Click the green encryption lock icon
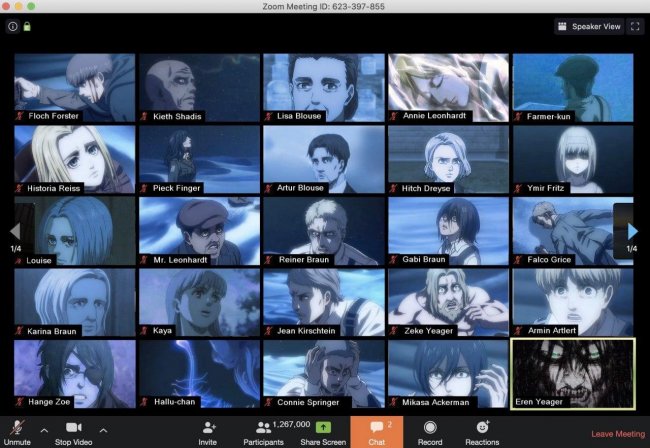Viewport: 650px width, 448px height. (x=27, y=26)
